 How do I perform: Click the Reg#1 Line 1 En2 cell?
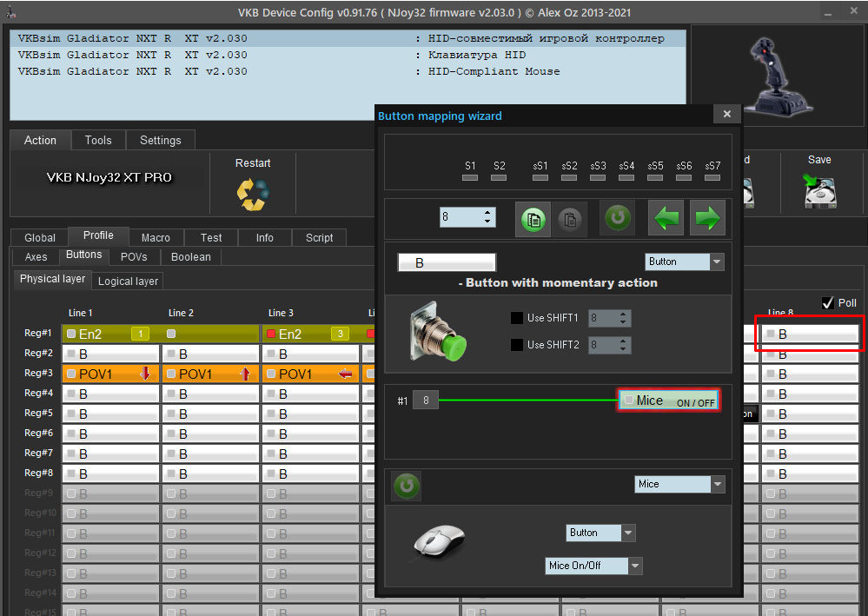110,334
